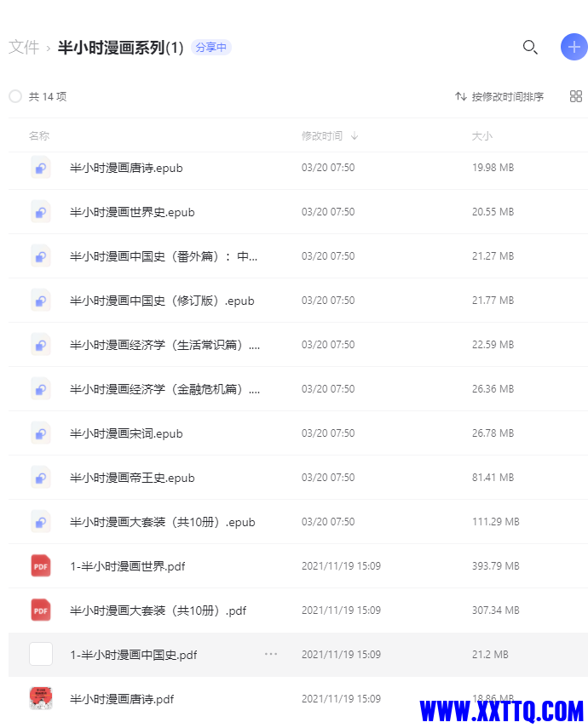588x728 pixels.
Task: Open 1-半小时漫画世界.pdf file name
Action: pyautogui.click(x=127, y=566)
